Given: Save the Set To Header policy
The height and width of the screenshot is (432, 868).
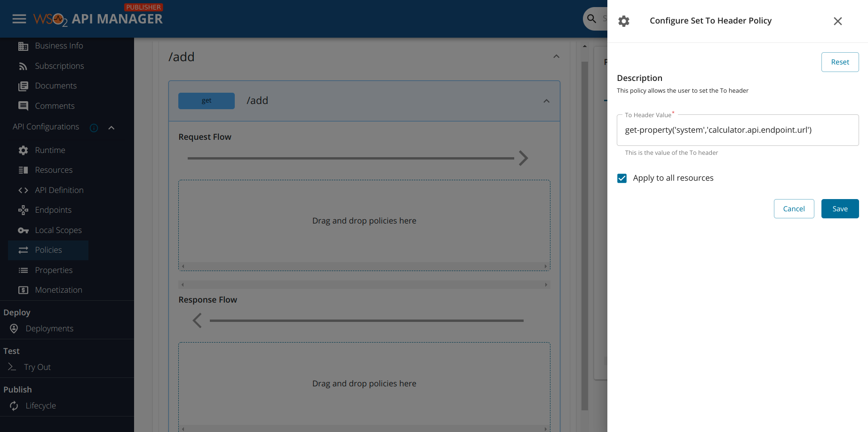Looking at the screenshot, I should [x=840, y=209].
